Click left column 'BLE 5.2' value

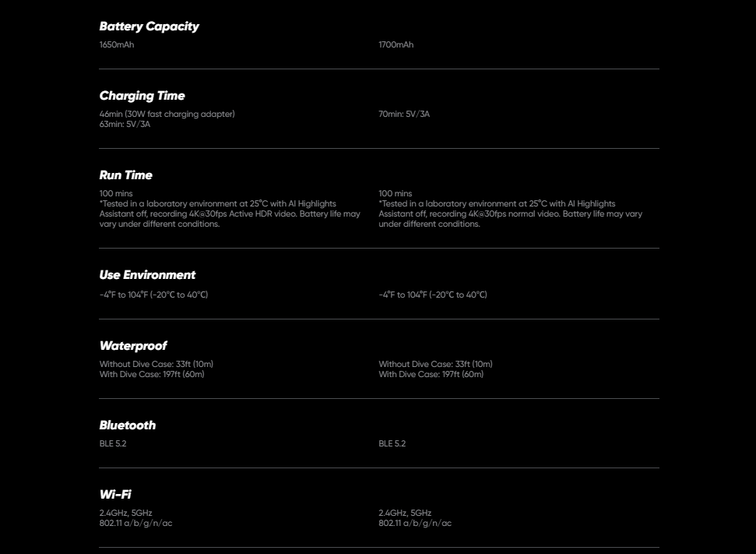coord(113,443)
